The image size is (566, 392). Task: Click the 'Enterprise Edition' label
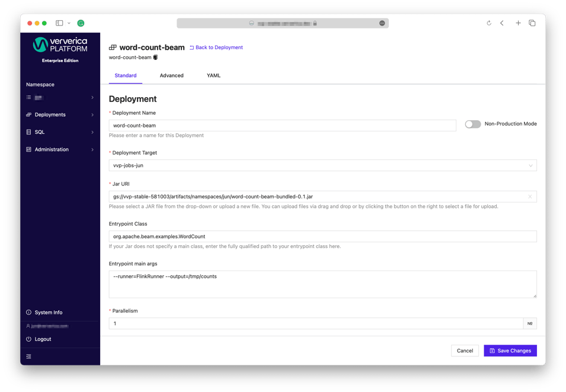click(60, 60)
